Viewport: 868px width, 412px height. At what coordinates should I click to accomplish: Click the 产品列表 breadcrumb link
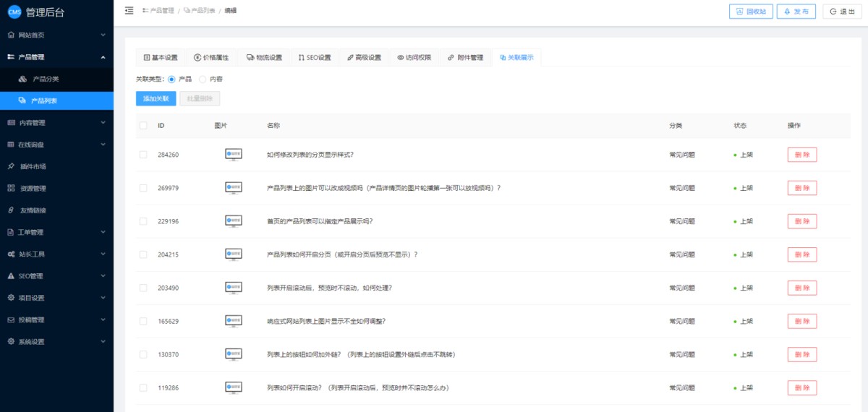[199, 11]
